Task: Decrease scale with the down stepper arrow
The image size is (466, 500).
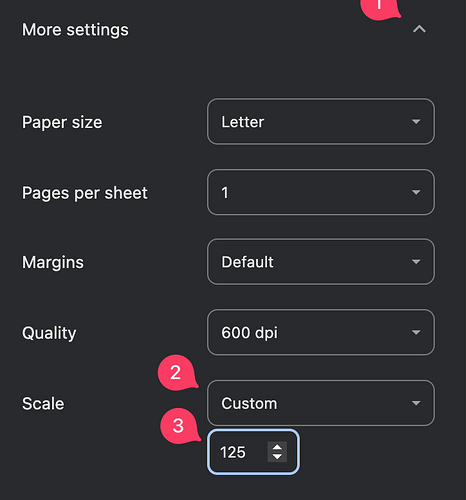Action: (277, 456)
